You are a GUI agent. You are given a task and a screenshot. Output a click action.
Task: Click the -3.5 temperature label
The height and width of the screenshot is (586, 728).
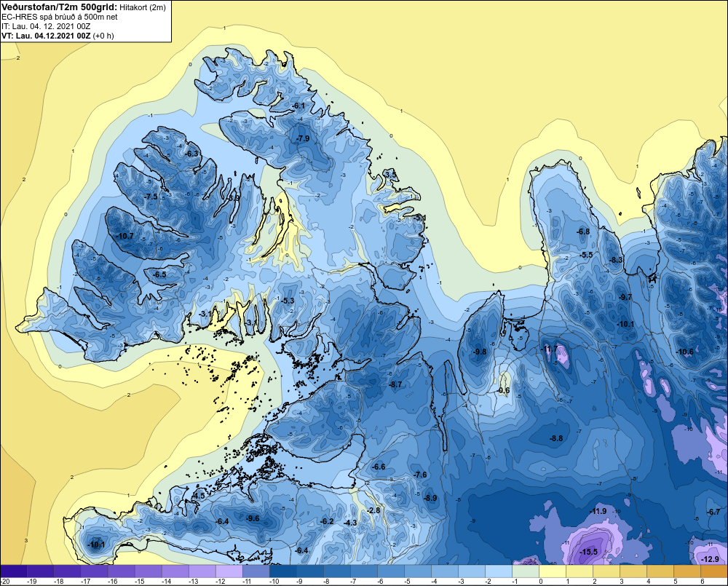tap(390, 175)
